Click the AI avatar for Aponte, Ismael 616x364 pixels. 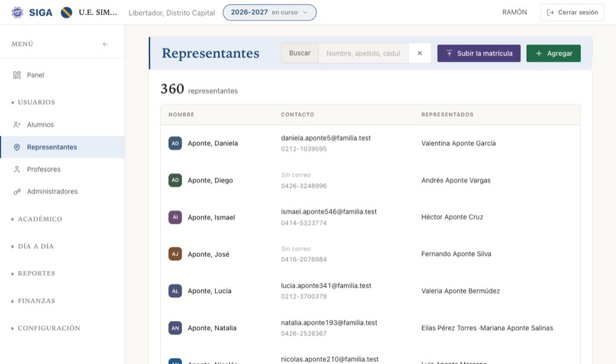pos(175,218)
